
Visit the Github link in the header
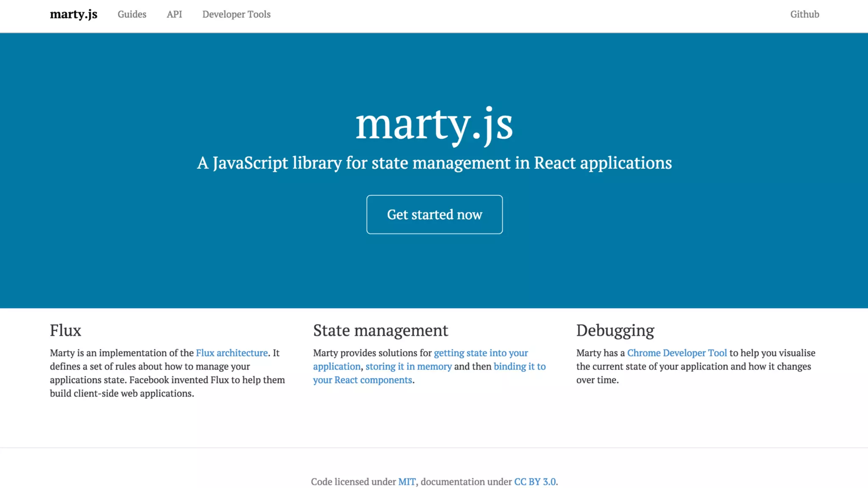click(x=804, y=14)
